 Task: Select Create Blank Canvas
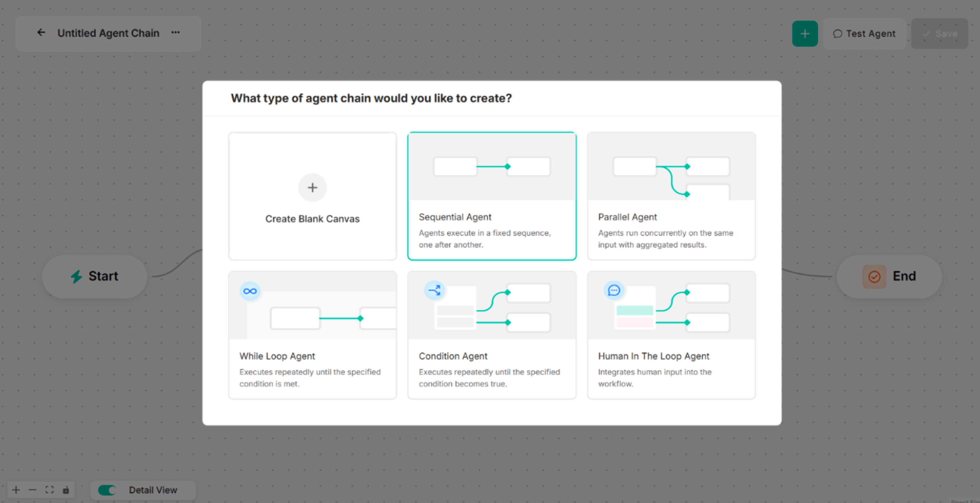click(312, 196)
